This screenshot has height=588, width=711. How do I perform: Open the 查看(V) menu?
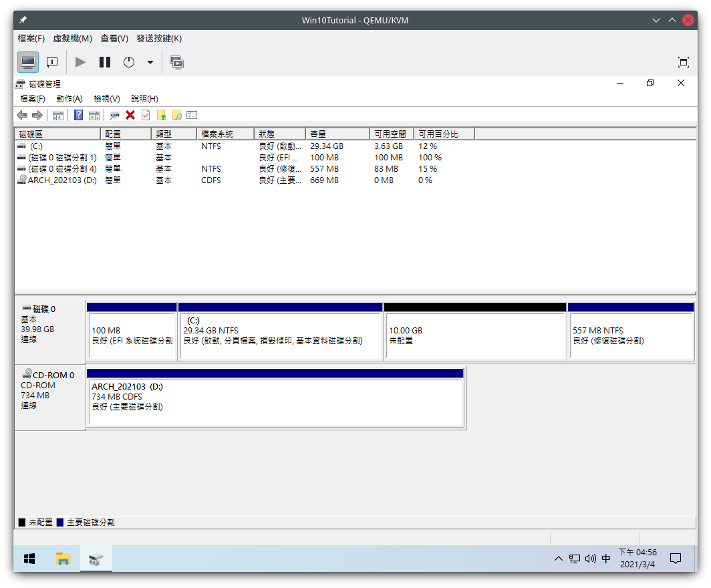pyautogui.click(x=114, y=39)
